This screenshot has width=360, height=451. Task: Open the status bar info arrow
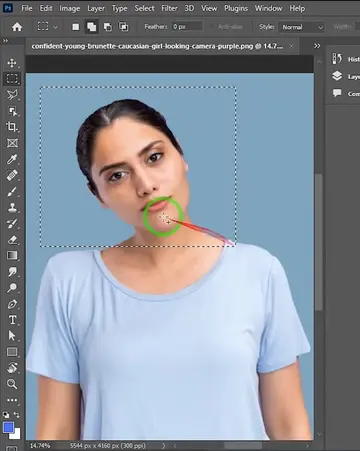[163, 446]
